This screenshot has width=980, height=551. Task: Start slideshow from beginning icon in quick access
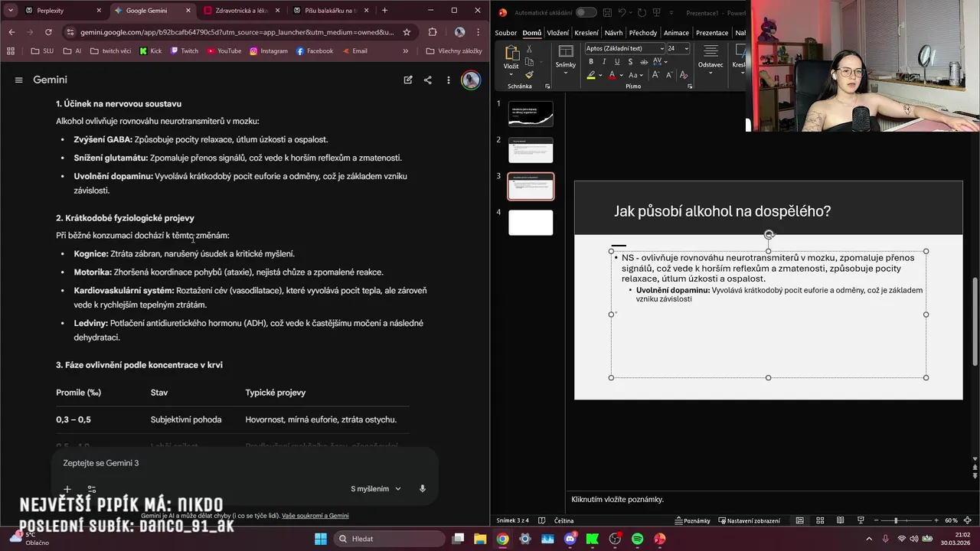(x=657, y=12)
